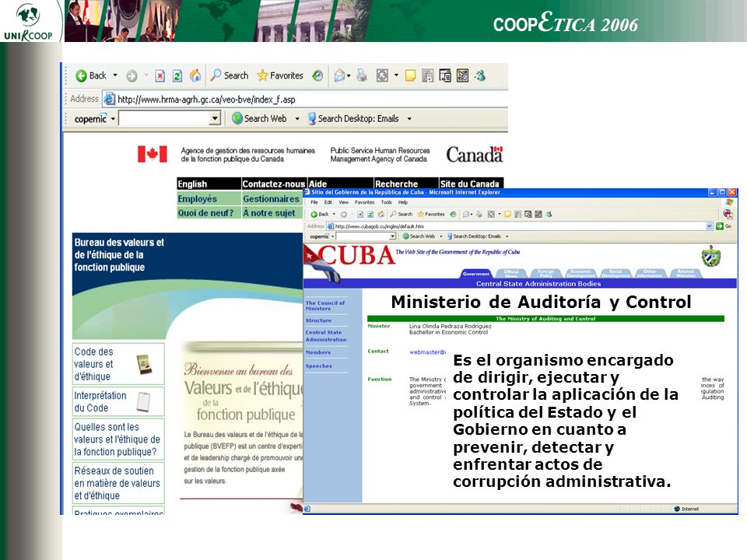This screenshot has height=560, width=747.
Task: Click Back in the Canada browser window
Action: (x=91, y=75)
